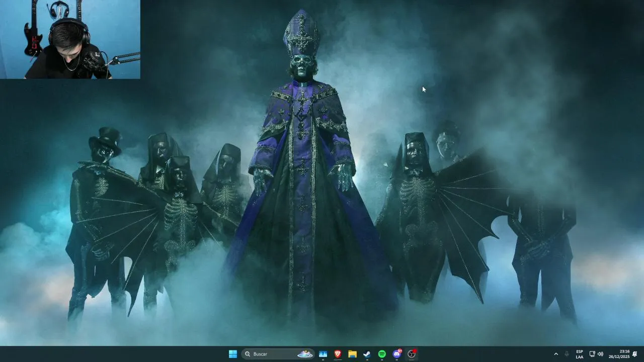Switch the ESP LAA keyboard language
The height and width of the screenshot is (362, 644).
click(580, 354)
